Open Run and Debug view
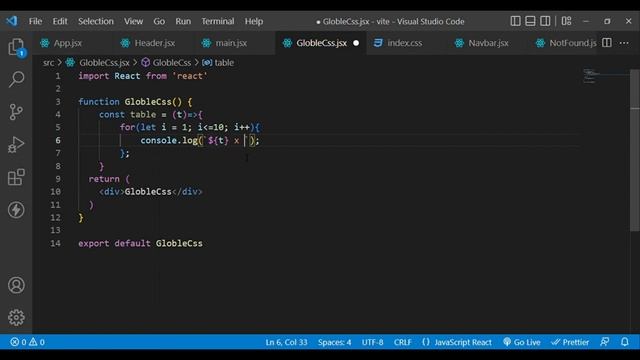The image size is (640, 360). pos(16,144)
